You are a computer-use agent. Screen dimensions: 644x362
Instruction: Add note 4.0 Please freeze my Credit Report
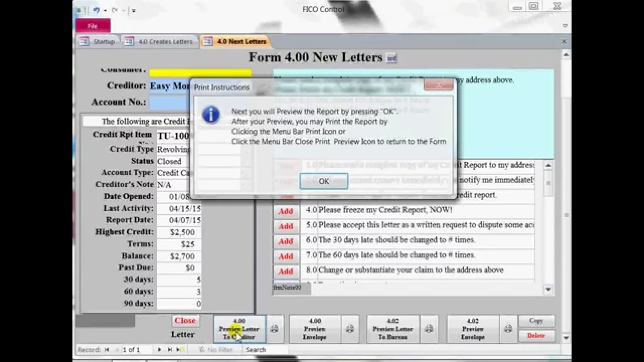pos(286,211)
